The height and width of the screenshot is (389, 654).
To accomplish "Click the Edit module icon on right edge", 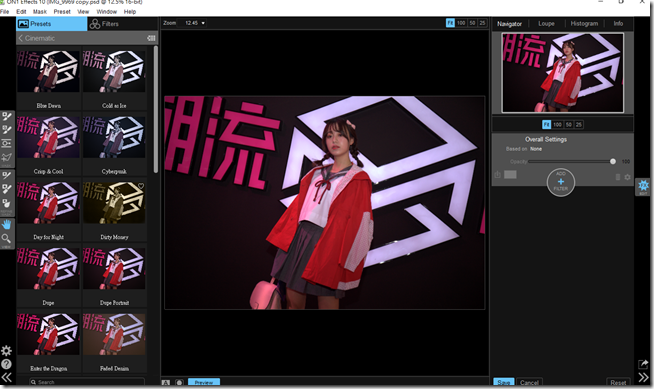I will (643, 186).
